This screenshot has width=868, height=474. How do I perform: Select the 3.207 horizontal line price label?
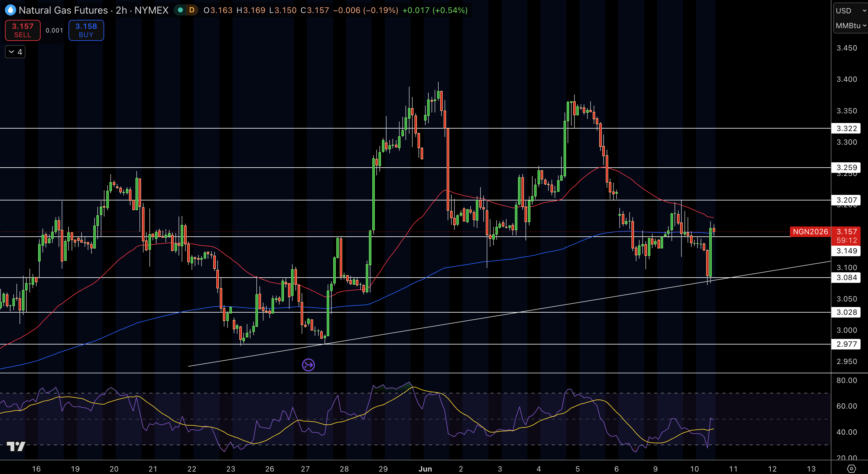[x=846, y=200]
